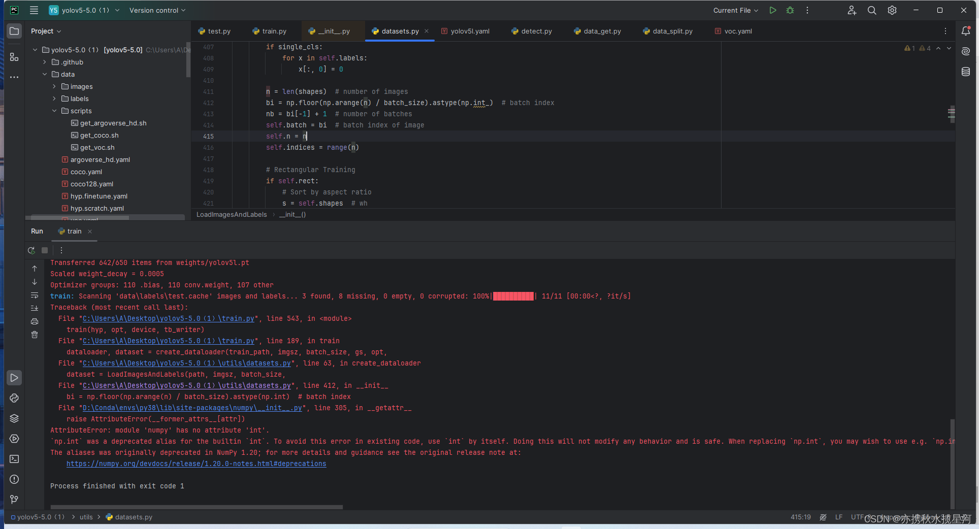
Task: Collapse the yolov5-5.0 root folder
Action: coord(35,50)
